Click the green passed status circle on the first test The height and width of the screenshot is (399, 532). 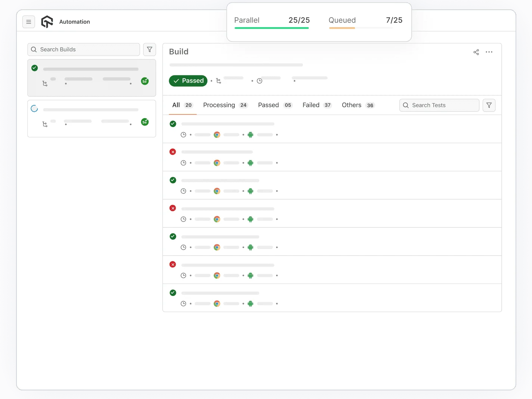click(x=173, y=124)
